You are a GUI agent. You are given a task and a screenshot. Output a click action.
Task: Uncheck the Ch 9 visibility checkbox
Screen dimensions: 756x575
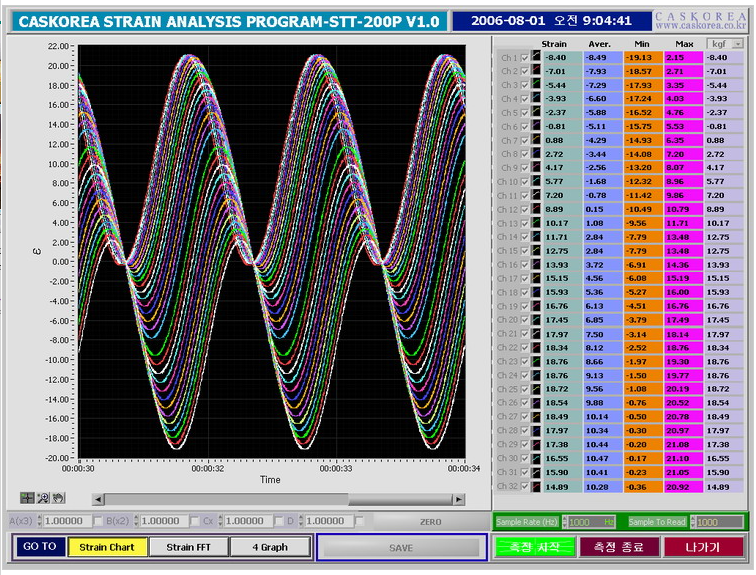click(x=525, y=168)
